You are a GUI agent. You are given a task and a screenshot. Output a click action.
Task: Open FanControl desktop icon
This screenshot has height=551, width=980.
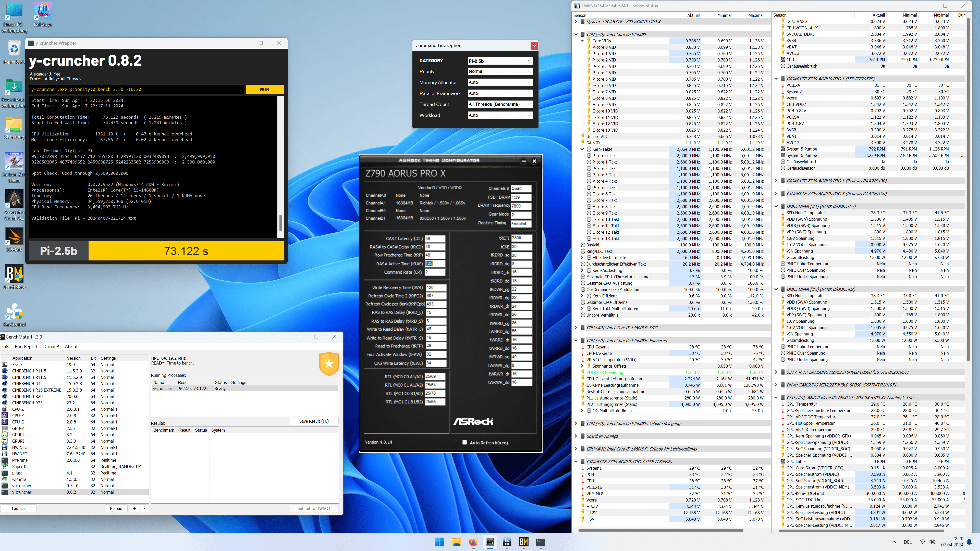pos(14,315)
